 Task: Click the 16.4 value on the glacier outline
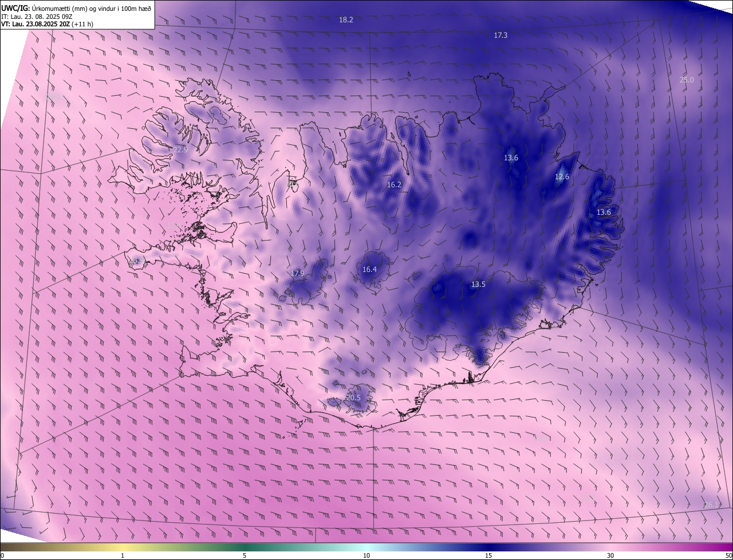[x=369, y=269]
